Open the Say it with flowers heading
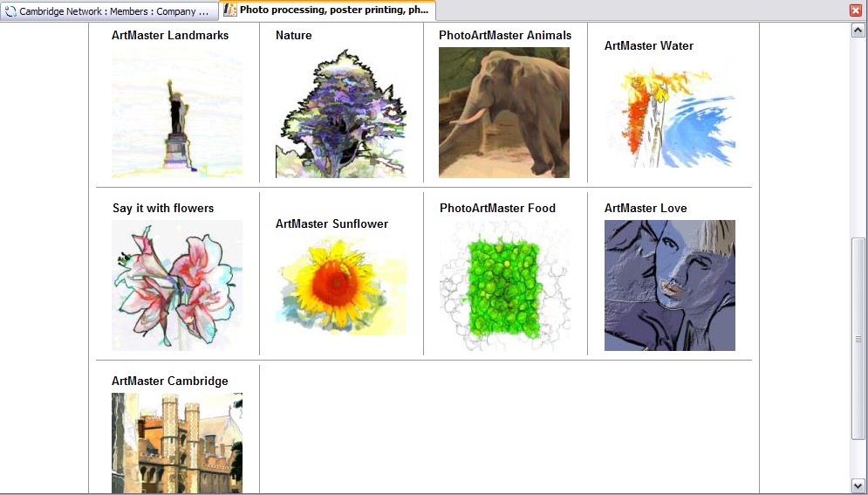868x495 pixels. [163, 208]
